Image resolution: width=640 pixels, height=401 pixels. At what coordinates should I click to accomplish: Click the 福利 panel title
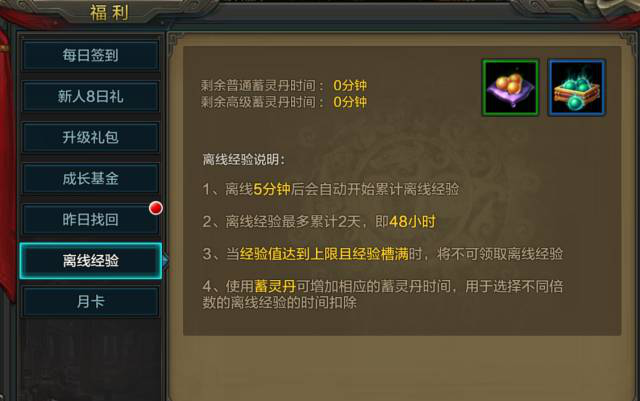pyautogui.click(x=109, y=12)
